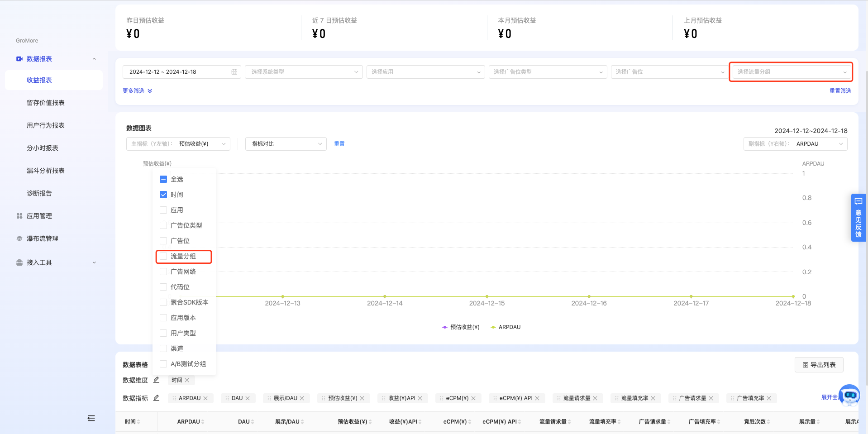Open the 副指标 ARPDAU dropdown
The width and height of the screenshot is (868, 434).
point(796,144)
